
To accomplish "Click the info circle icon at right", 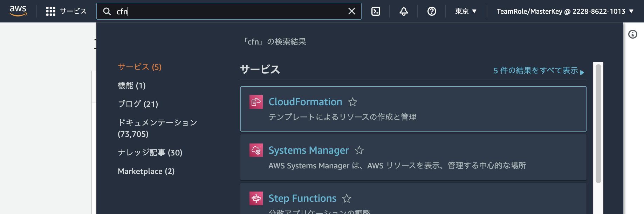I will point(633,34).
